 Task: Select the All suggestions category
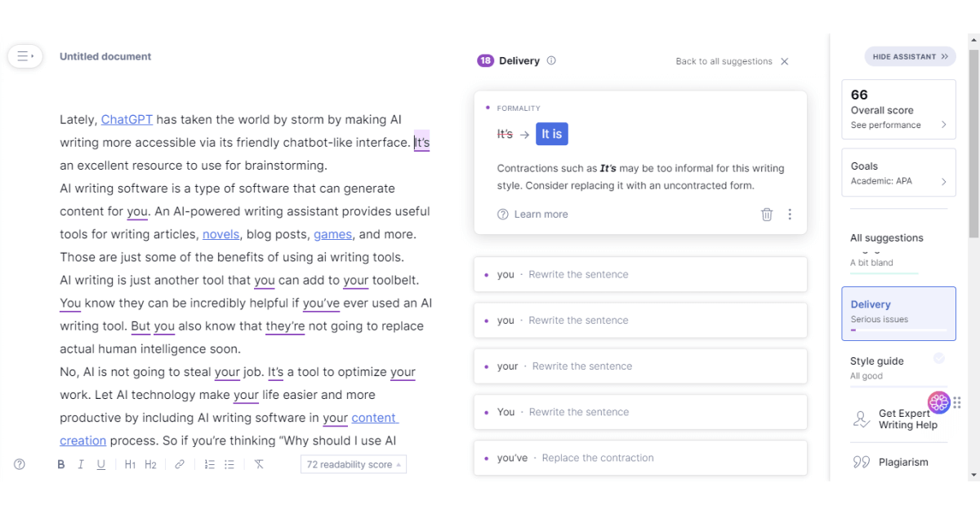pos(887,238)
